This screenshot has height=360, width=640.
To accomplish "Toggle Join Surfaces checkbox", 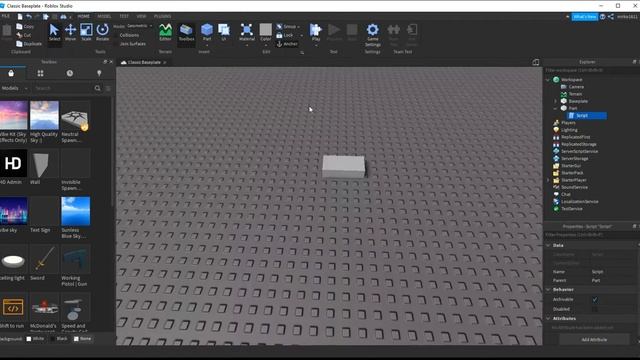I will tap(133, 44).
